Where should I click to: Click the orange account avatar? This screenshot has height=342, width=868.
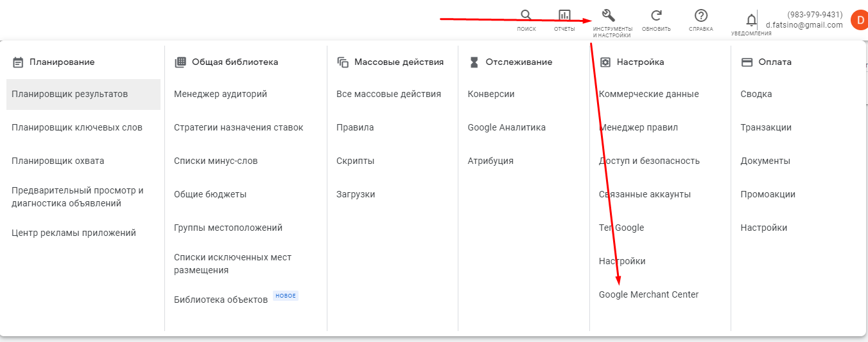coord(859,20)
